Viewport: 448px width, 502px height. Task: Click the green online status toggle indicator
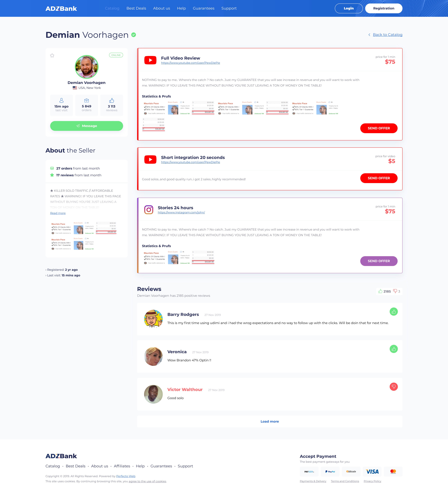pyautogui.click(x=116, y=55)
